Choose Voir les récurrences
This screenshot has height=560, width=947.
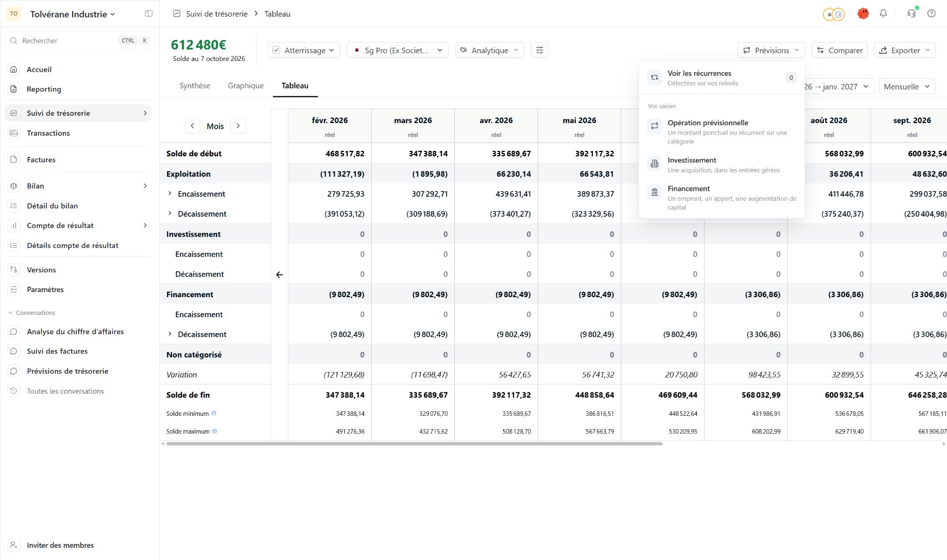coord(722,78)
